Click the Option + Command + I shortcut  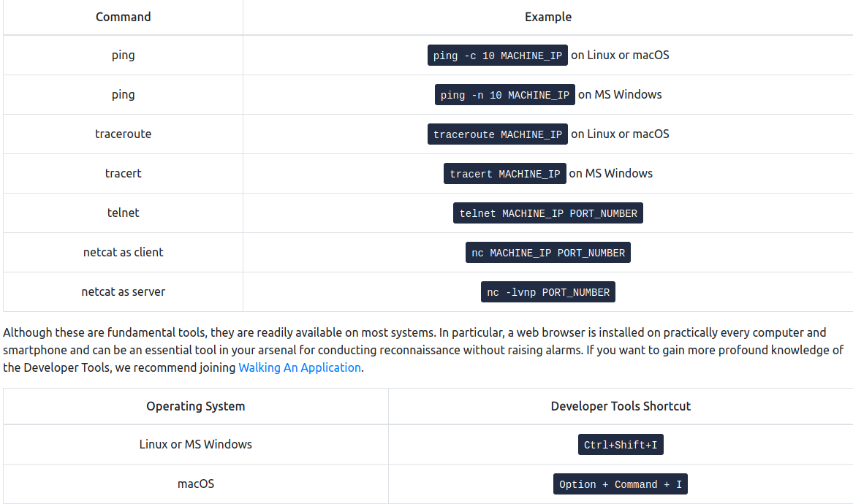(621, 484)
